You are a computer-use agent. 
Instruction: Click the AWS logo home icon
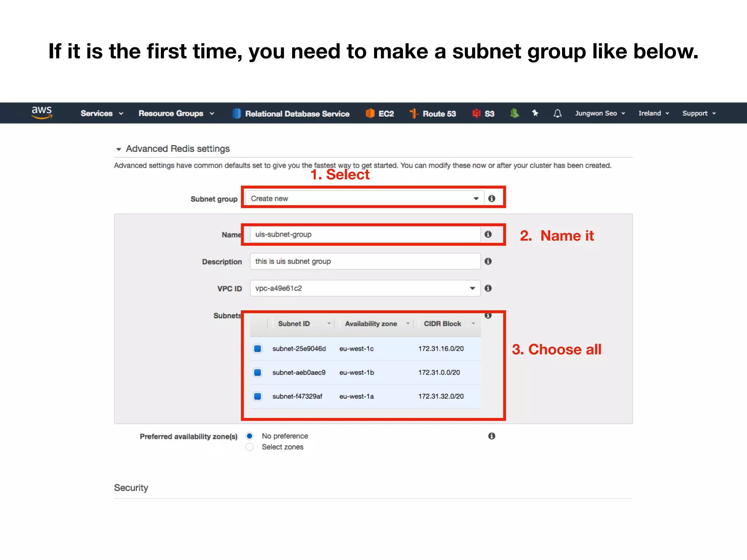pyautogui.click(x=42, y=113)
